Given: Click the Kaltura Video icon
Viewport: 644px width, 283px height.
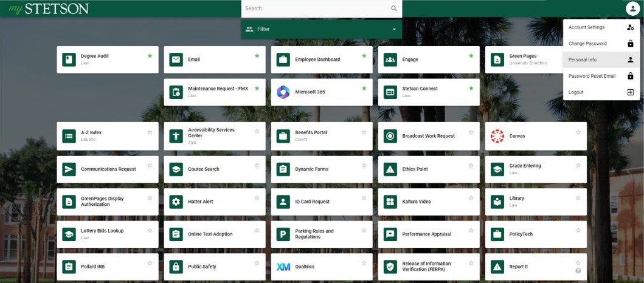Looking at the screenshot, I should pyautogui.click(x=390, y=202).
